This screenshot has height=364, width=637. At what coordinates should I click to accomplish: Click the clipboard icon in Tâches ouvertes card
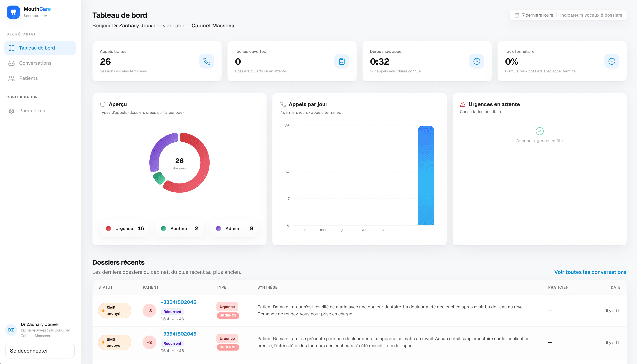(342, 61)
